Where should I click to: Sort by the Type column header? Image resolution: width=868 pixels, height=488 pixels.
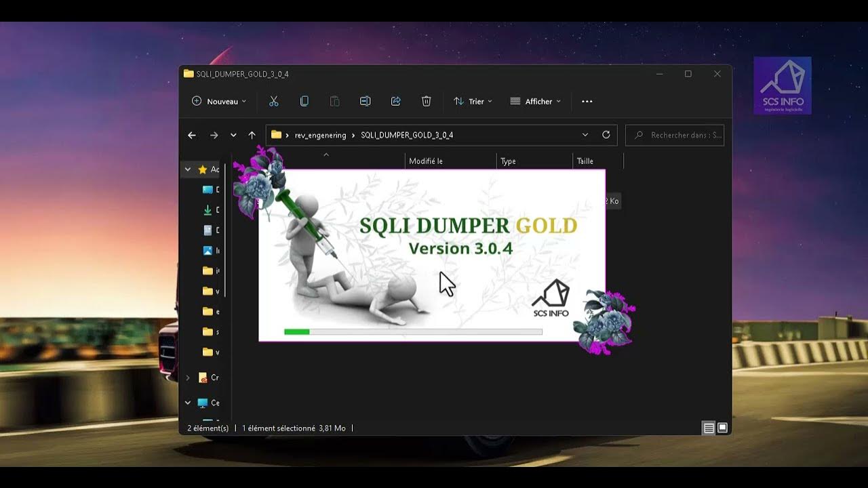(x=508, y=161)
